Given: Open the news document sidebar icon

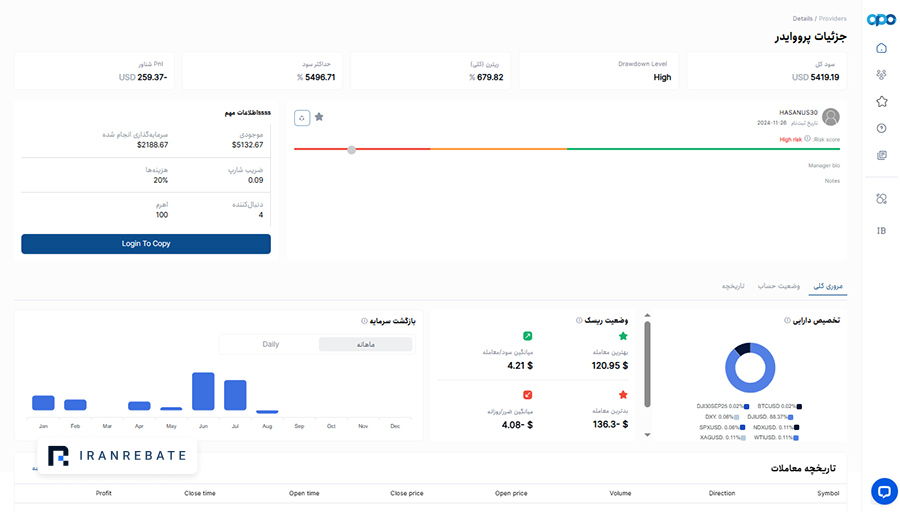Looking at the screenshot, I should point(882,156).
